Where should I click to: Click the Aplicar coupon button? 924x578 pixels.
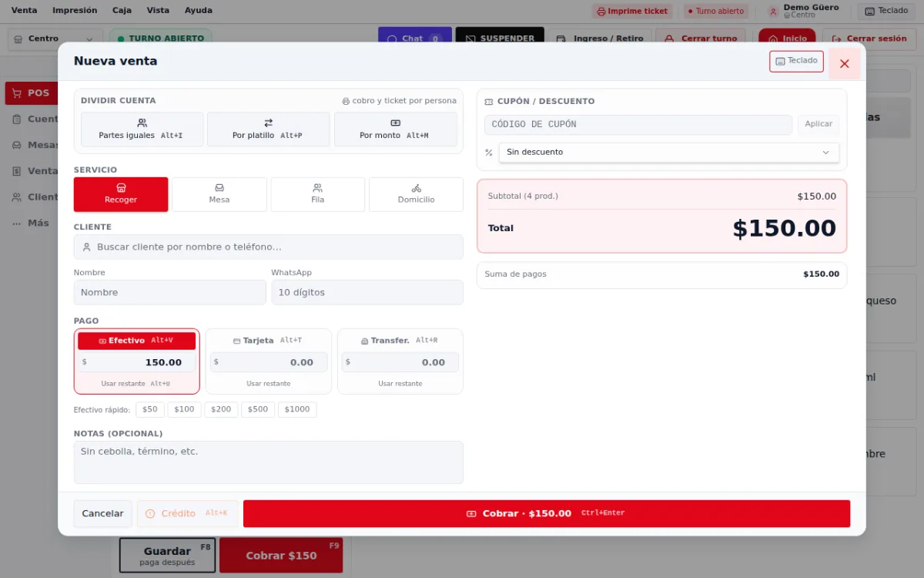(819, 125)
